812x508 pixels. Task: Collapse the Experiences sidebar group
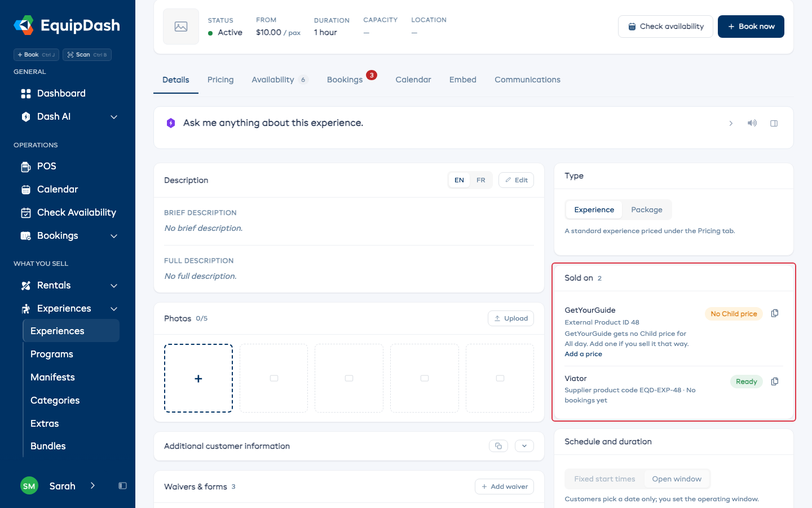point(114,309)
